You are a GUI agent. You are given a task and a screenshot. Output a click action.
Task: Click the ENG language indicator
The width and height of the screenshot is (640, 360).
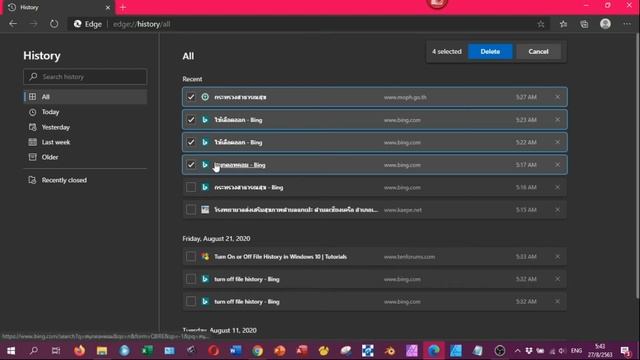click(576, 351)
